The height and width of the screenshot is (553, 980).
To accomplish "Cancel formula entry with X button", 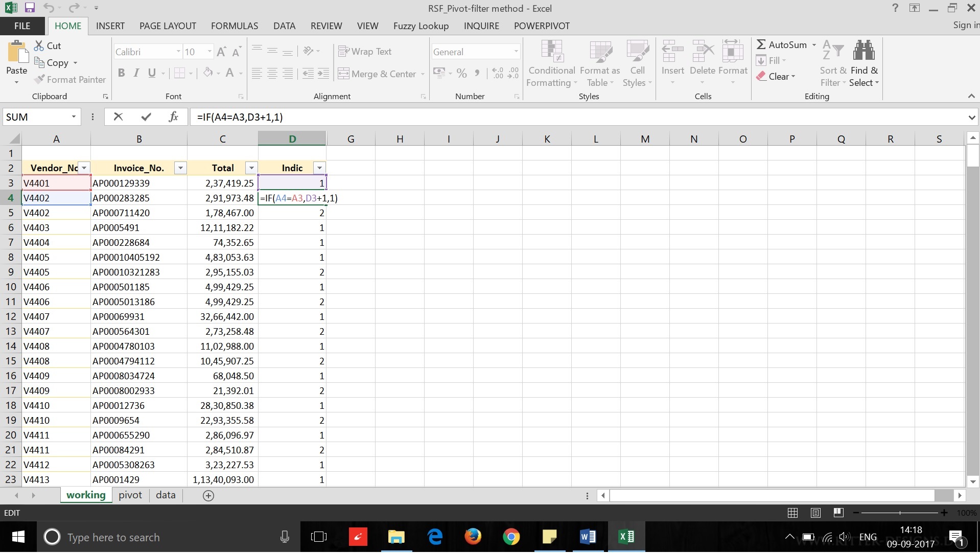I will tap(118, 117).
